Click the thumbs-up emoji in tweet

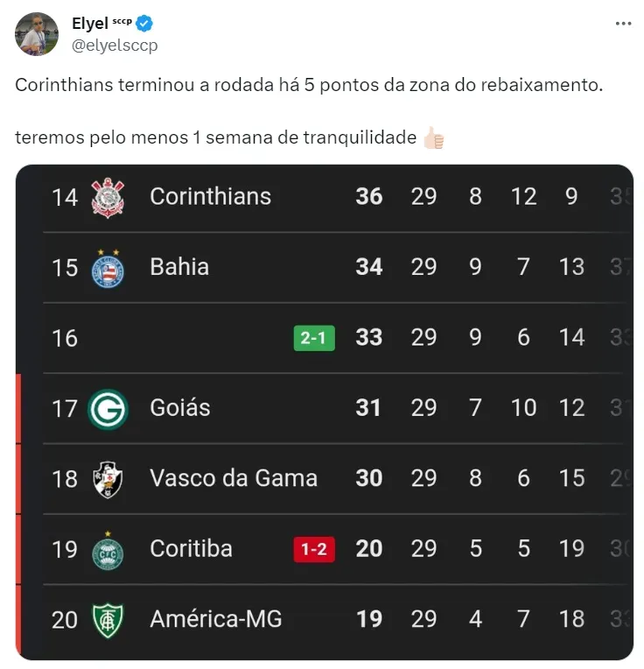[433, 138]
